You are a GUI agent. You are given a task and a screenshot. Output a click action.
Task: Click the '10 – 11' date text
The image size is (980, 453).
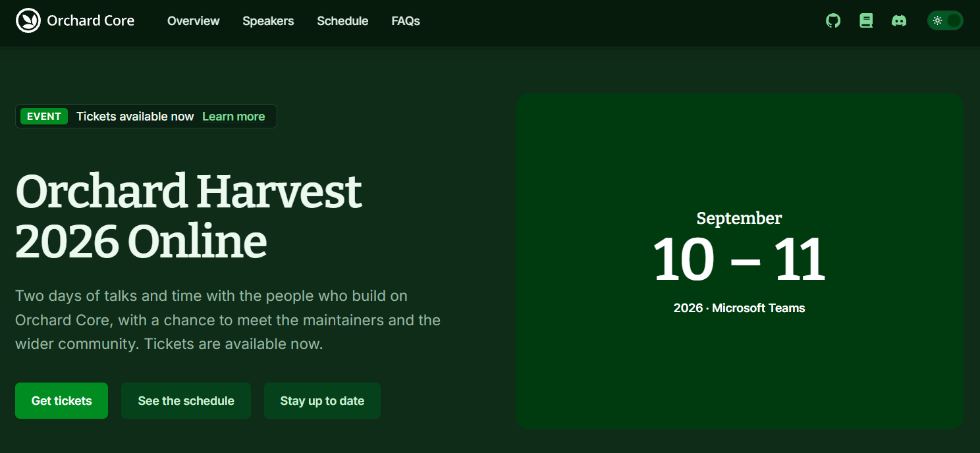coord(739,259)
